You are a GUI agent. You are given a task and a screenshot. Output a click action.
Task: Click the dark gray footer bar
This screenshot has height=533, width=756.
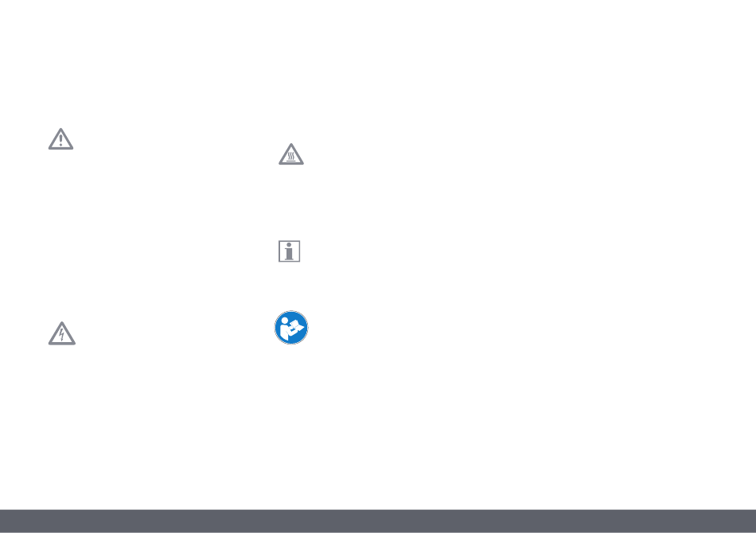pos(378,521)
